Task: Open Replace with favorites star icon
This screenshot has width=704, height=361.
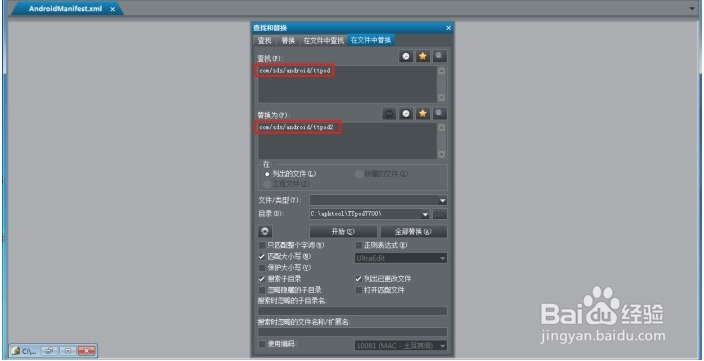Action: coord(422,114)
